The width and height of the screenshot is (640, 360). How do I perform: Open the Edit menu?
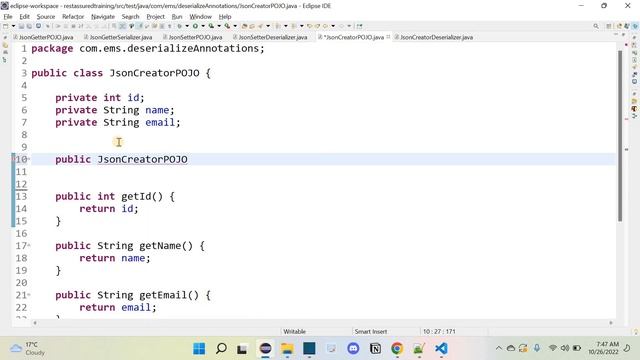[24, 17]
